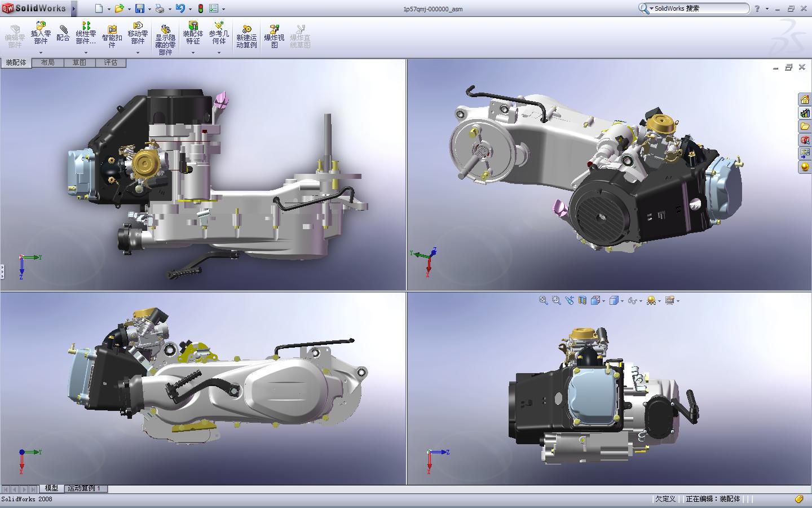
Task: Expand dropdown arrow under 线性零部件
Action: pyautogui.click(x=86, y=52)
